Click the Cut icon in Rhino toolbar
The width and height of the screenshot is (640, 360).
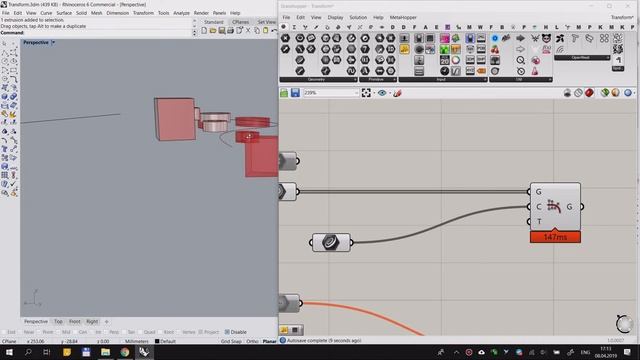(248, 31)
